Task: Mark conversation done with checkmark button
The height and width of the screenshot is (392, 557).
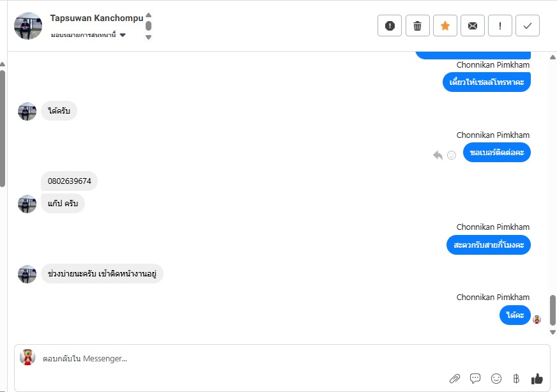Action: tap(528, 26)
